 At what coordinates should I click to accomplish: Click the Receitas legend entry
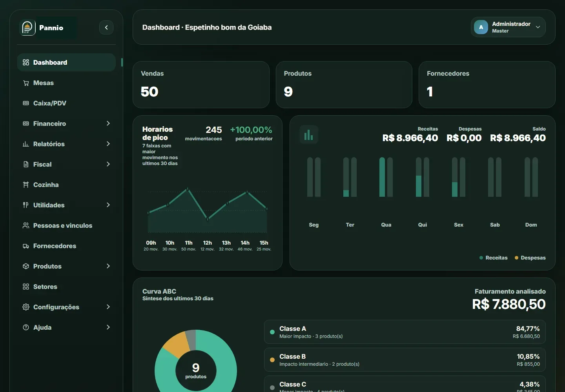(x=494, y=258)
